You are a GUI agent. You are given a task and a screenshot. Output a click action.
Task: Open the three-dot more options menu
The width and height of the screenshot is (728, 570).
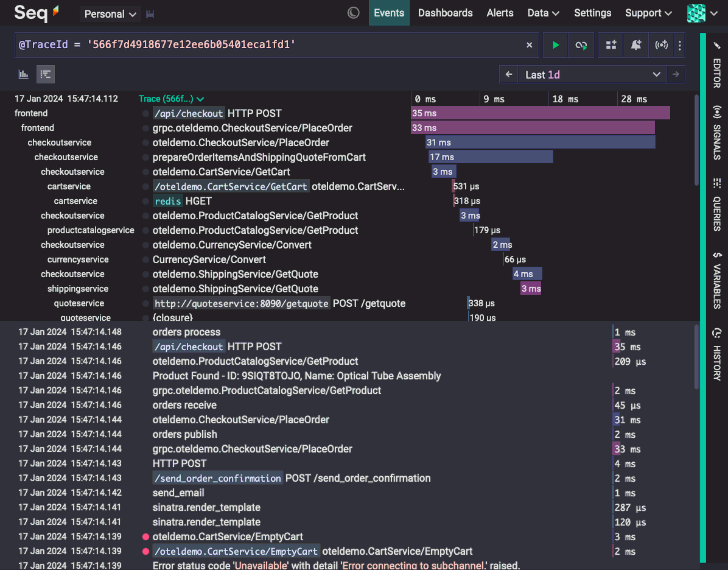[x=680, y=45]
